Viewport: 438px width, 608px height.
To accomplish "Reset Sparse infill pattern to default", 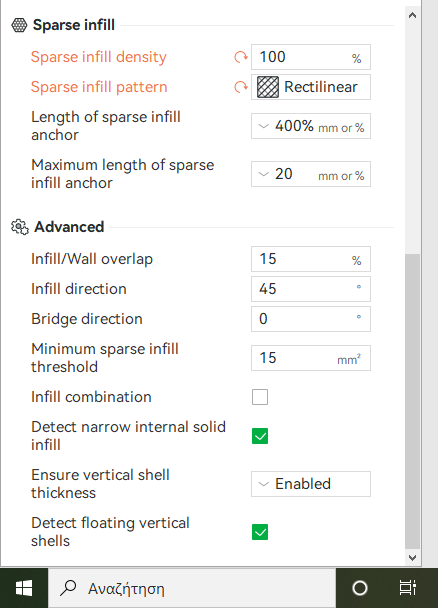I will [241, 87].
